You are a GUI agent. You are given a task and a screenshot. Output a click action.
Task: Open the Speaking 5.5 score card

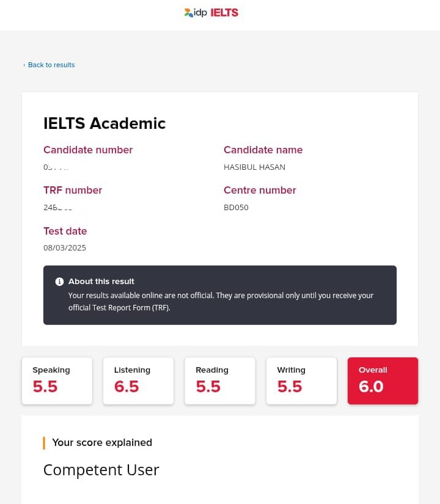pos(57,381)
